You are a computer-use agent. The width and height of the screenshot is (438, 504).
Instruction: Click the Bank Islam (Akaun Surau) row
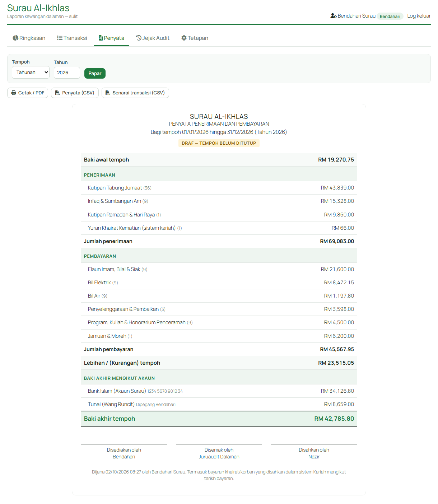click(219, 391)
